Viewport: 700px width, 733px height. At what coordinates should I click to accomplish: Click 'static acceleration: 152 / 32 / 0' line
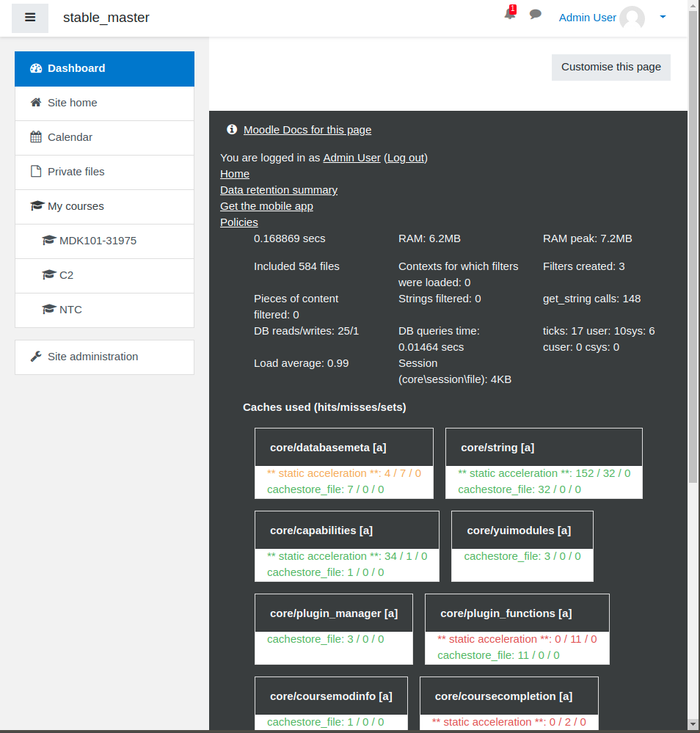tap(544, 473)
